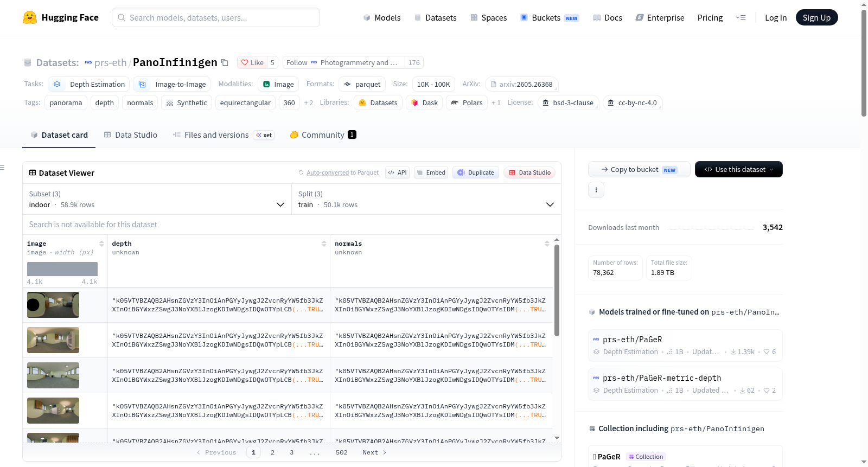Click Log In link

pos(776,17)
